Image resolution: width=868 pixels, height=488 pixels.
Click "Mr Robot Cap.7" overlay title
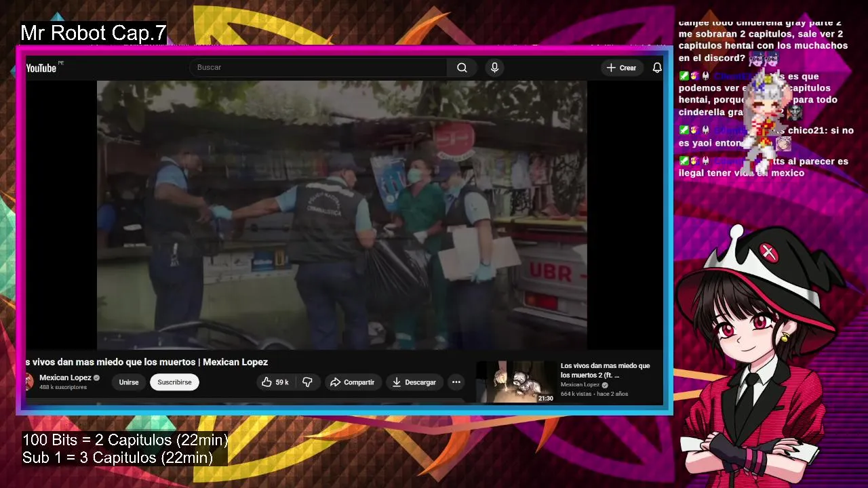point(93,33)
